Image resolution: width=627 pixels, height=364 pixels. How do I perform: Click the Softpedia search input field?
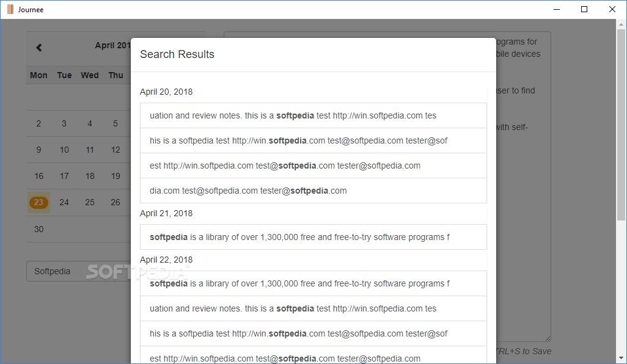[78, 271]
